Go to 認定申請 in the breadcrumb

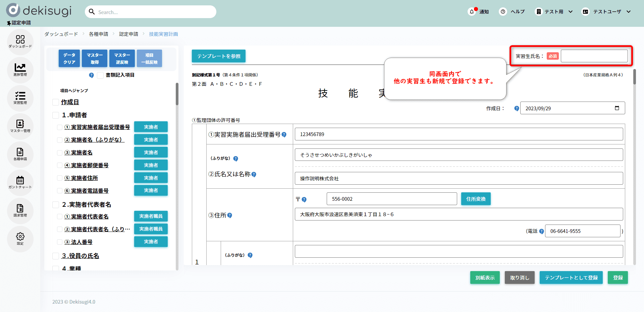click(x=128, y=34)
